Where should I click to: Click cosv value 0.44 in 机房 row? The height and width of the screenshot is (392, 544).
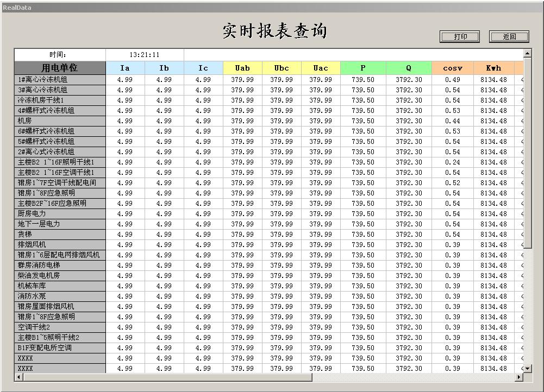click(453, 121)
